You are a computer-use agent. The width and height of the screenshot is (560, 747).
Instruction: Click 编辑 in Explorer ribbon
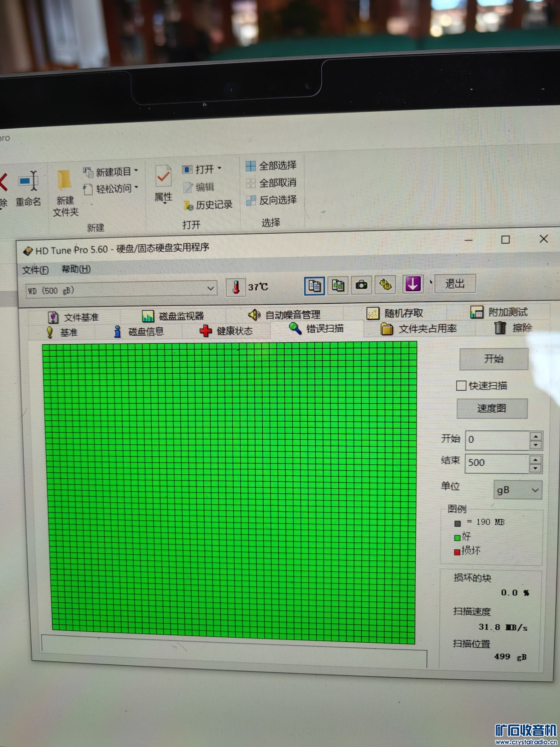(199, 187)
